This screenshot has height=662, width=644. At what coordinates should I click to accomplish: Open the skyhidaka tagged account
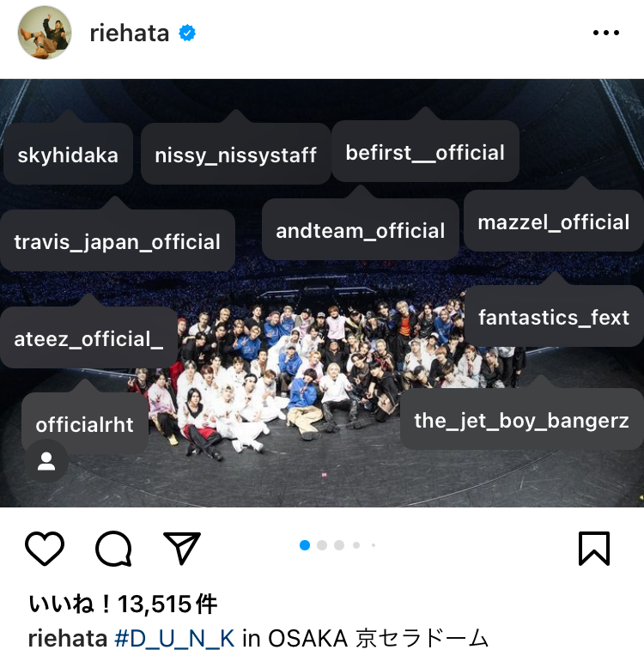(68, 155)
